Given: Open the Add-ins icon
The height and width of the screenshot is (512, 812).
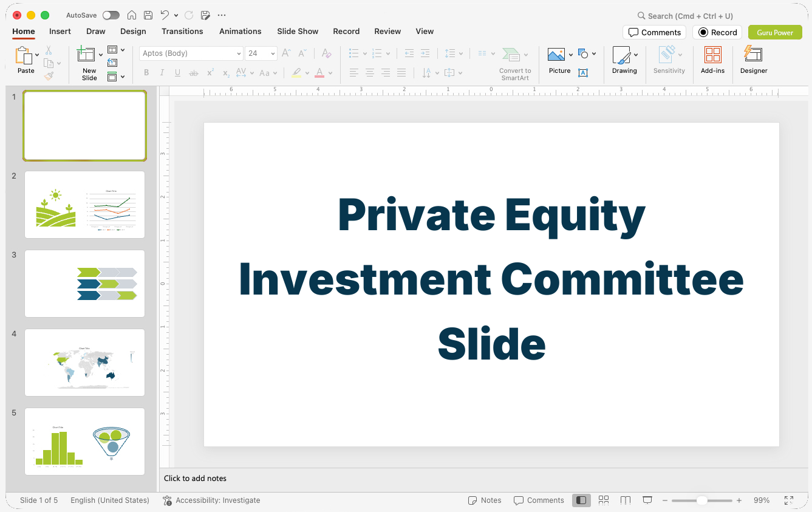Looking at the screenshot, I should click(x=712, y=55).
